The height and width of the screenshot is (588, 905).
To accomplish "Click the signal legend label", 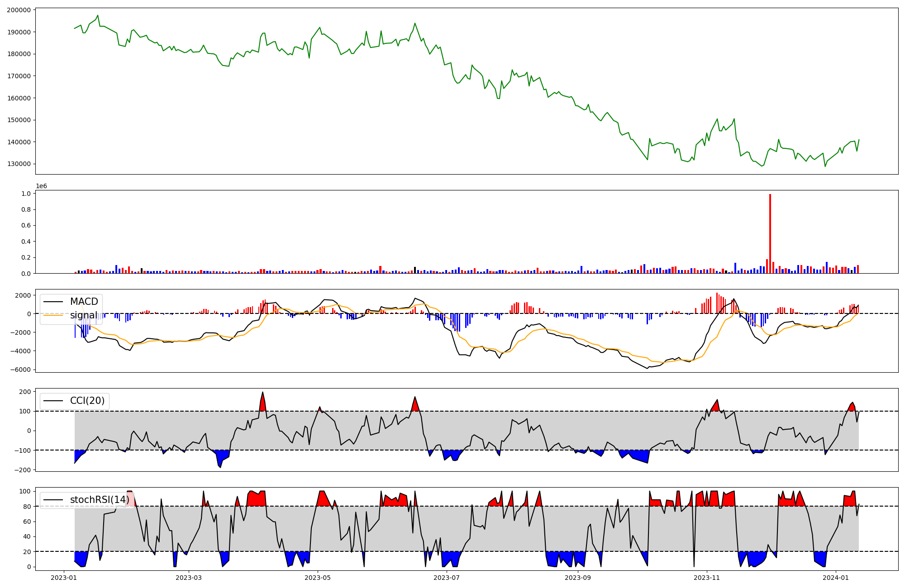I will coord(84,315).
